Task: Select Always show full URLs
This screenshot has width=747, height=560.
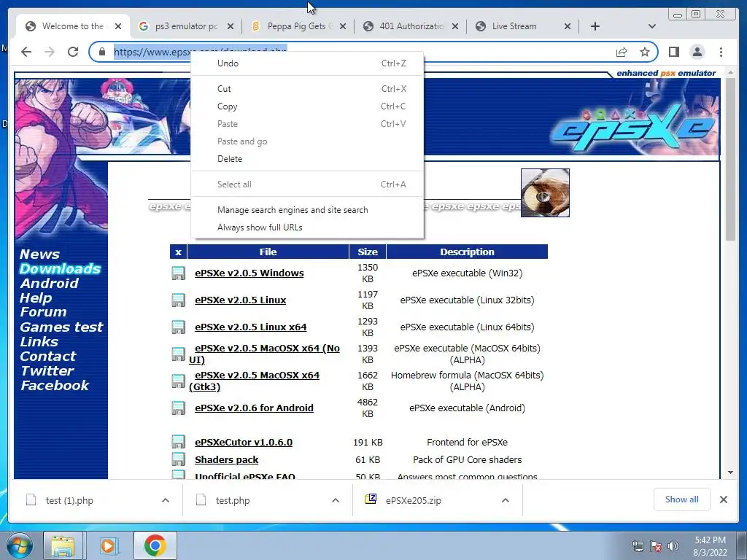Action: pos(307,227)
